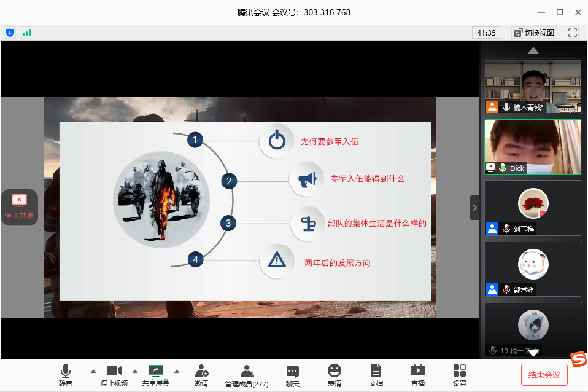Expand the microphone options arrow
The height and width of the screenshot is (392, 588).
pyautogui.click(x=93, y=371)
